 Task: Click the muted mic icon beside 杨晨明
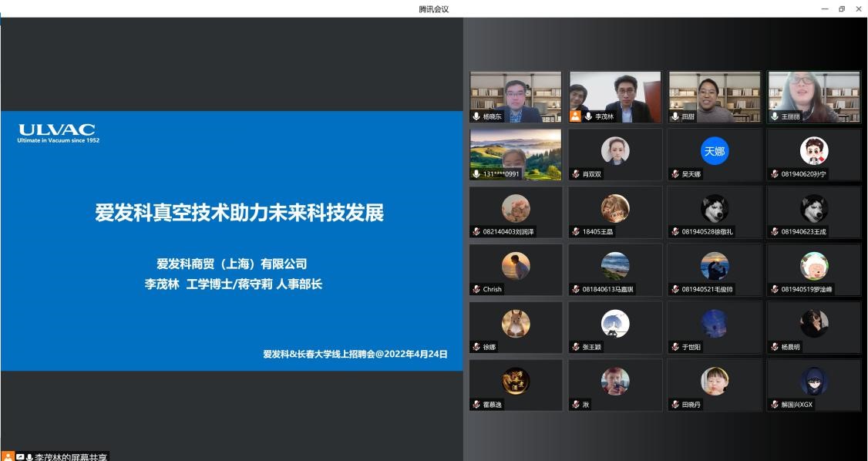coord(775,347)
